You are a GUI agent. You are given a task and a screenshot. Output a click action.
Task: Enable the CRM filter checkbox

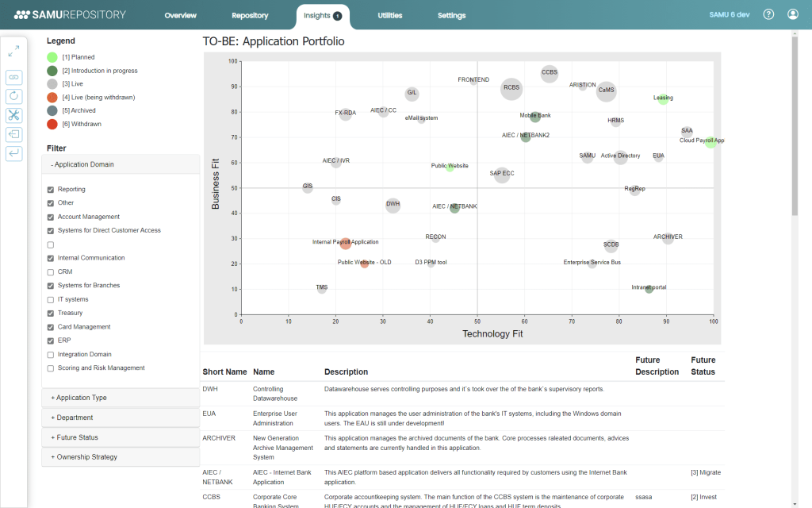click(x=51, y=272)
